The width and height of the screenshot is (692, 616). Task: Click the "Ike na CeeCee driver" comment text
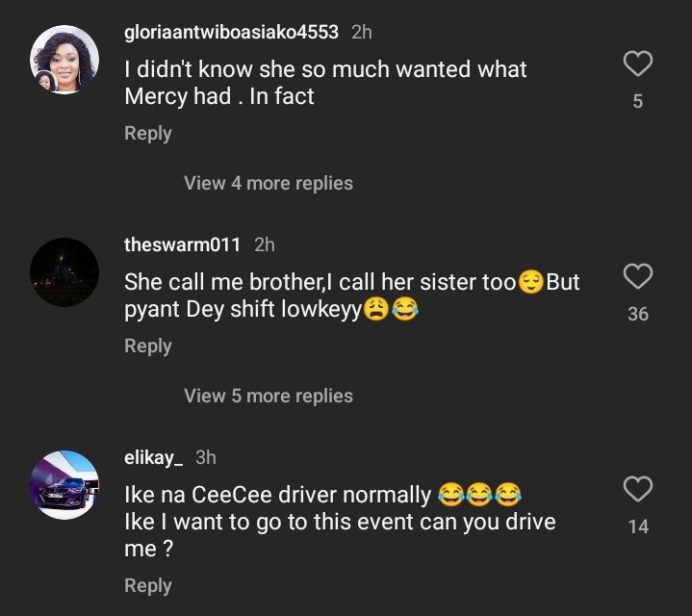[x=340, y=522]
